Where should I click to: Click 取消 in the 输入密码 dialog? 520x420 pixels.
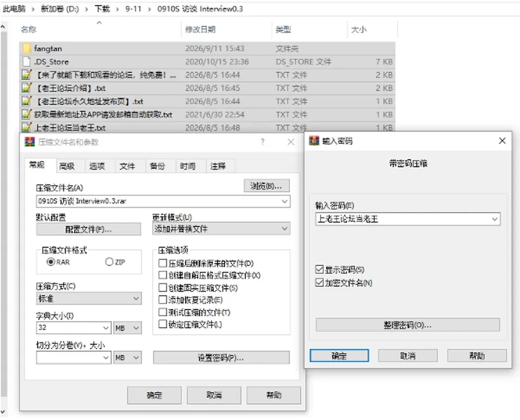408,356
